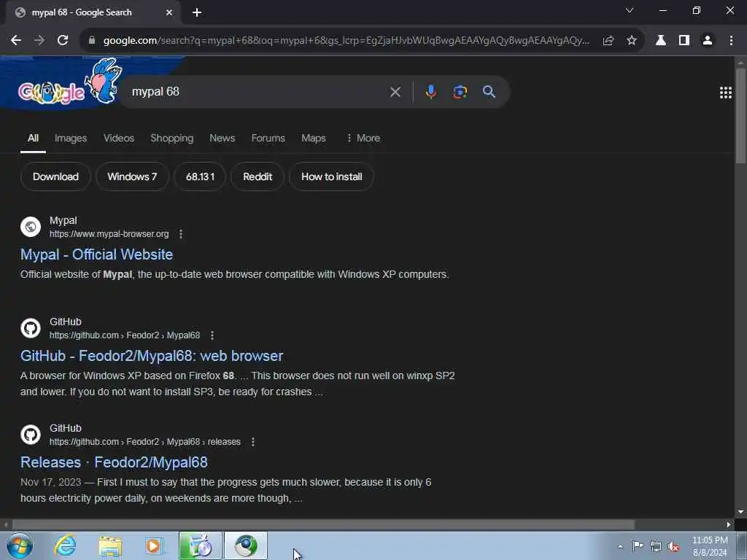Open tab search dropdown arrow

(x=630, y=10)
